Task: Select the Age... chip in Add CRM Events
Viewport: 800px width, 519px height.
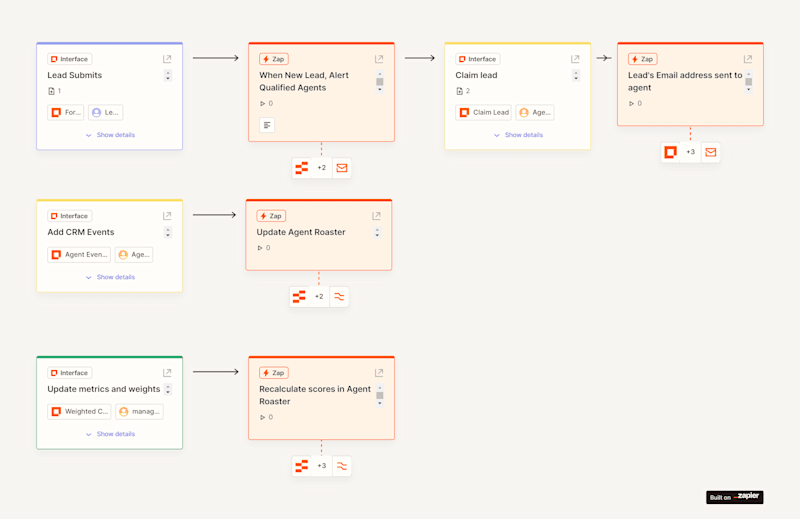Action: (x=134, y=254)
